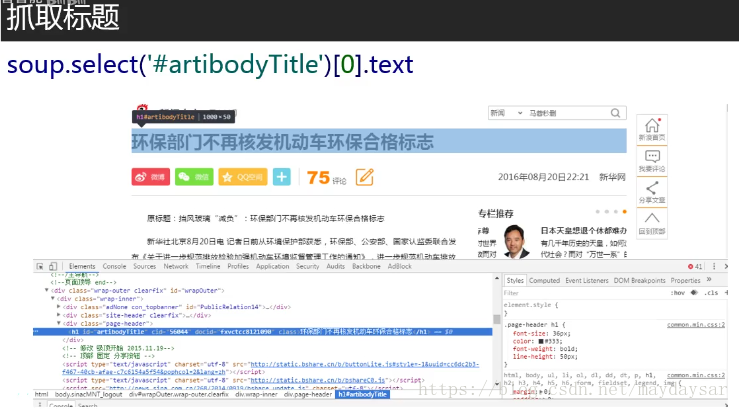
Task: Click h1#artibodyTitle breadcrumb
Action: [x=362, y=394]
